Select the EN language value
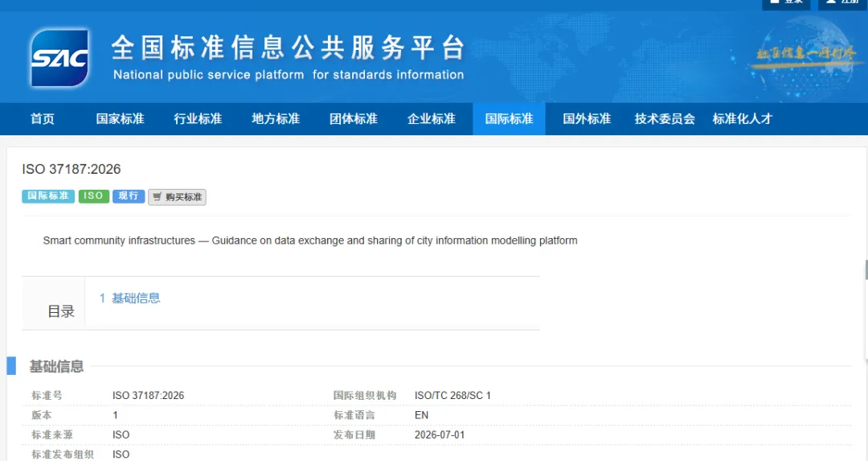 point(421,415)
